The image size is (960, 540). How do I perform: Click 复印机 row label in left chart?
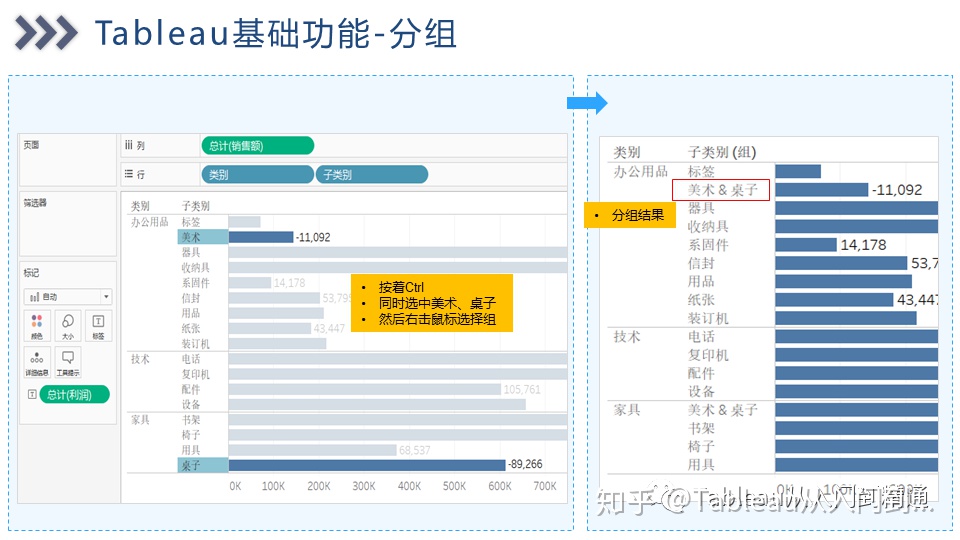tap(195, 374)
